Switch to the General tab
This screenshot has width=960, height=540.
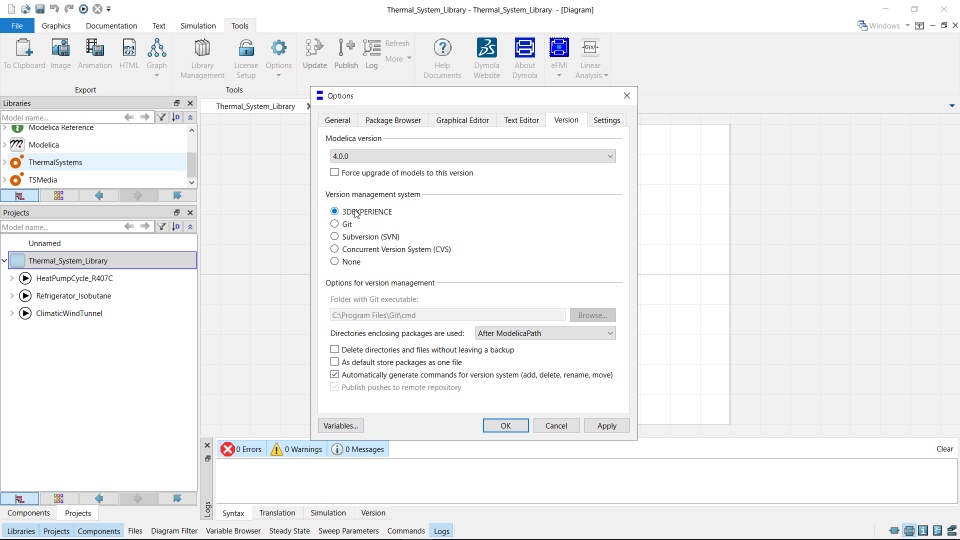[x=337, y=120]
